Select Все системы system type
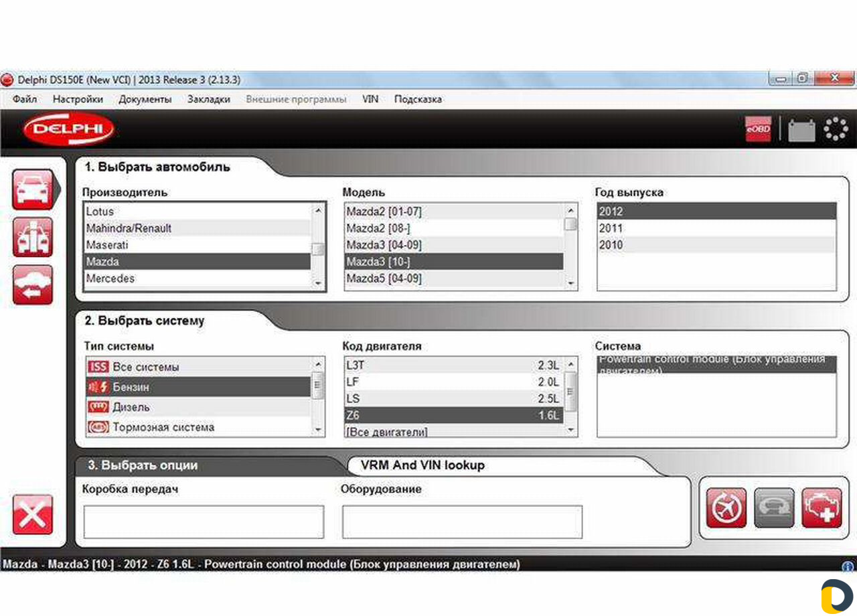Screen dimensions: 857x616 198,367
